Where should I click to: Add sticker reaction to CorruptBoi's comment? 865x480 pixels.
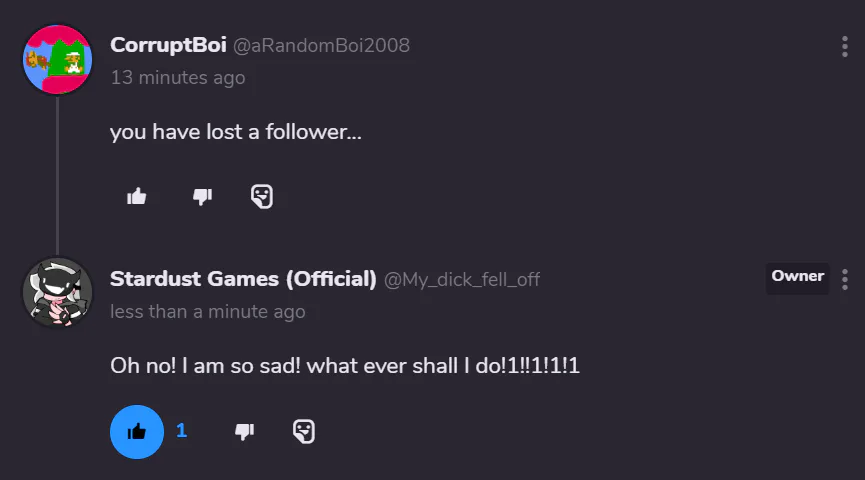tap(262, 196)
